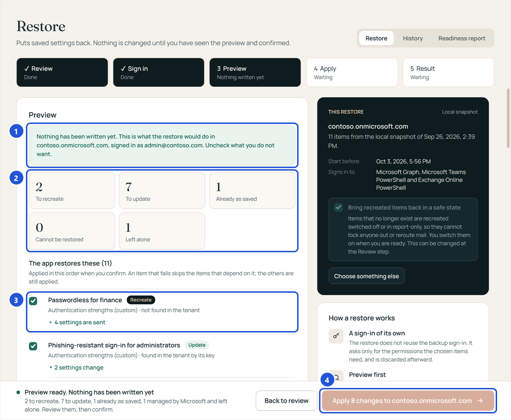The height and width of the screenshot is (420, 511).
Task: Open the Readiness report tab
Action: click(x=462, y=38)
